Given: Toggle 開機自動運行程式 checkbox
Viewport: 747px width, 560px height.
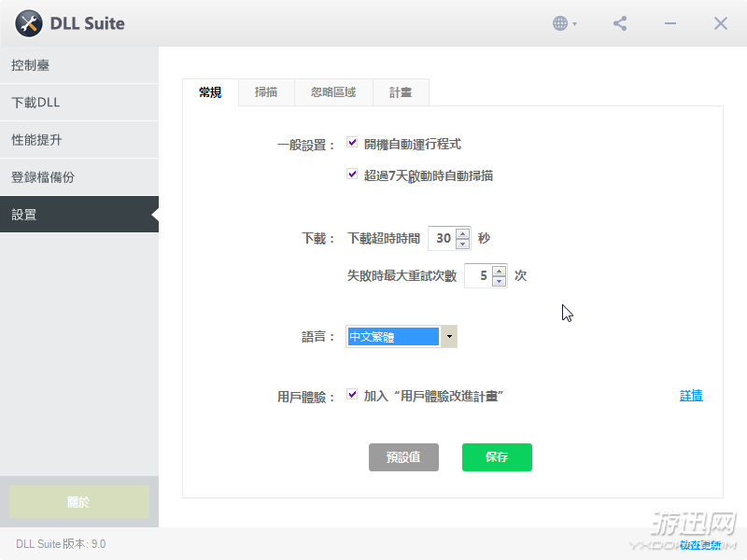Looking at the screenshot, I should click(352, 143).
